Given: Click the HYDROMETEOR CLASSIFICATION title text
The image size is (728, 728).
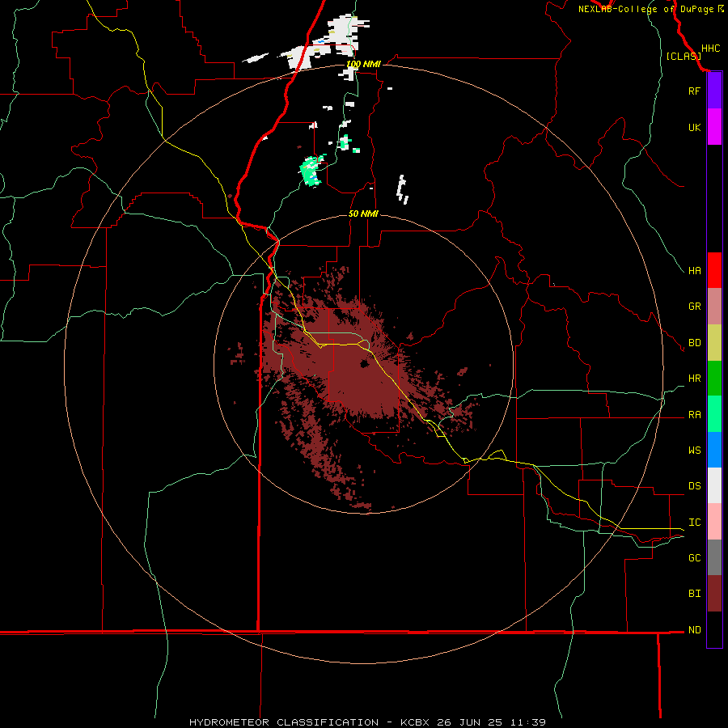Looking at the screenshot, I should point(284,722).
